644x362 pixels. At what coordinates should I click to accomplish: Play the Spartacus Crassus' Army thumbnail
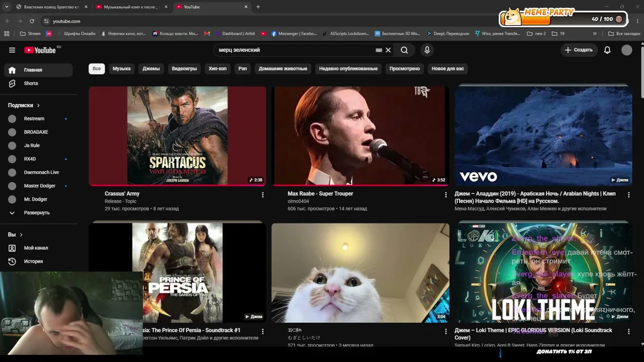point(178,136)
